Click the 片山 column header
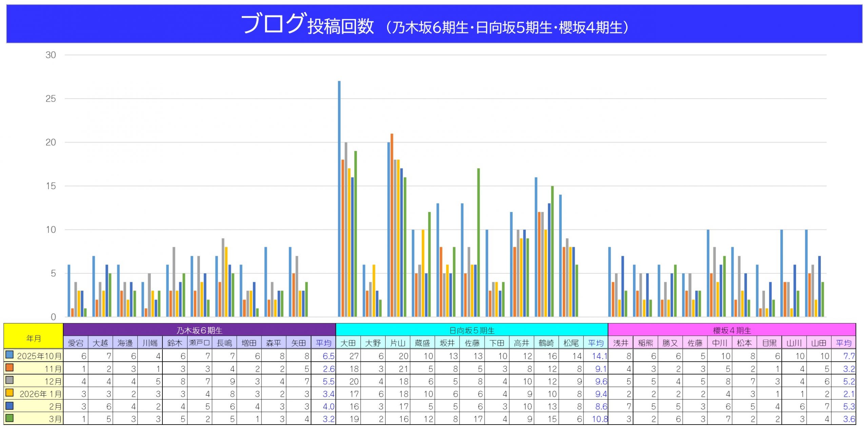Image resolution: width=868 pixels, height=431 pixels. pyautogui.click(x=397, y=343)
